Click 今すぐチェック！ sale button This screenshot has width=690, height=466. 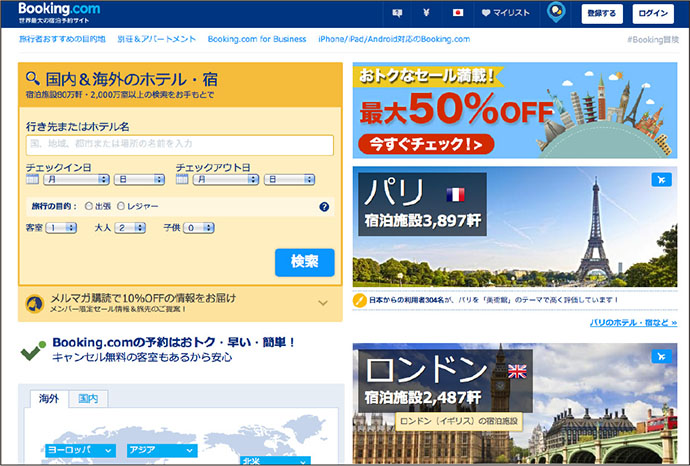tap(426, 144)
